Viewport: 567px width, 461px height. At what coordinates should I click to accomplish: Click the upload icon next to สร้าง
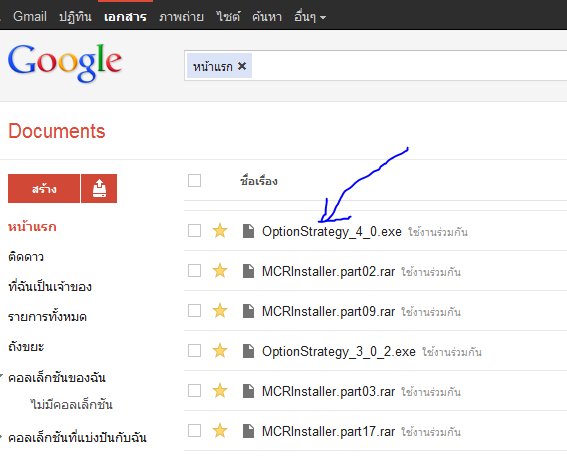click(x=99, y=188)
